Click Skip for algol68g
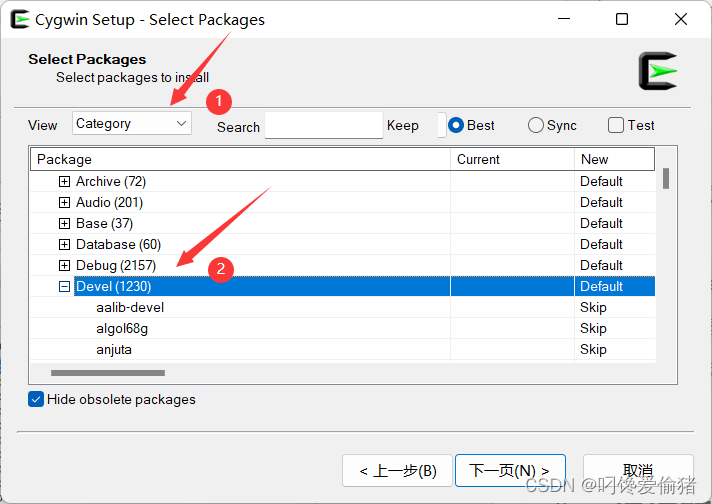The height and width of the screenshot is (504, 712). click(593, 328)
